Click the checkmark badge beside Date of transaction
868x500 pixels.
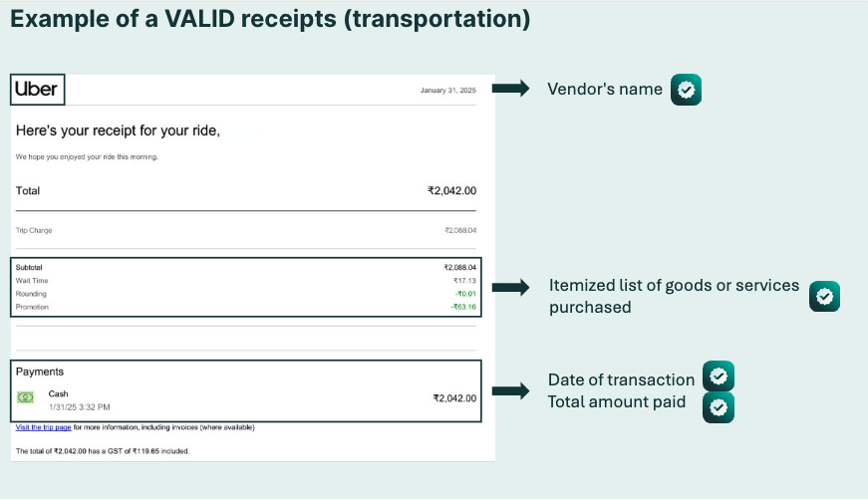click(718, 376)
